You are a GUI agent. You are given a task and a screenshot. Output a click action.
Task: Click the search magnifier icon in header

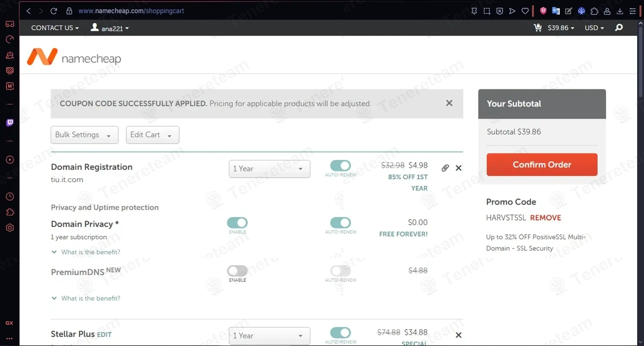click(x=619, y=28)
